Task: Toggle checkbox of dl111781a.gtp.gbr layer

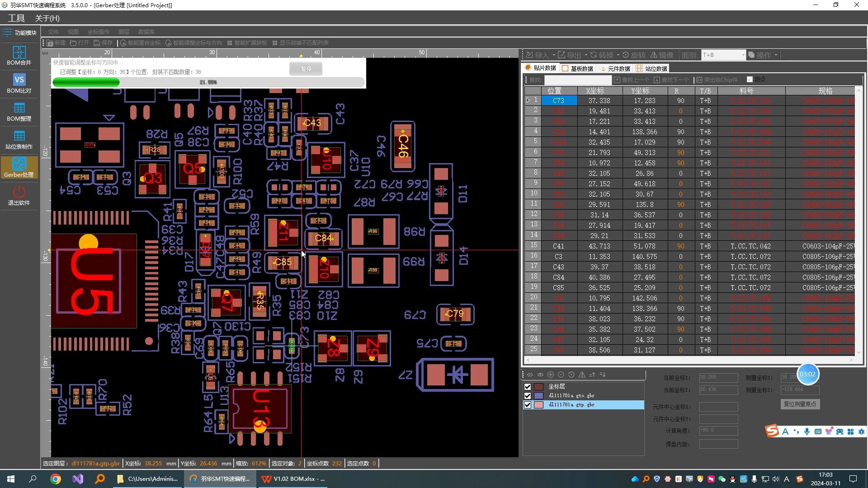Action: click(528, 405)
